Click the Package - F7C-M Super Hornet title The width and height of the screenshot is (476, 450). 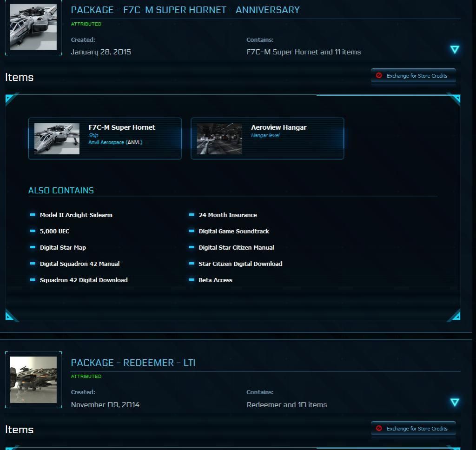coord(185,10)
